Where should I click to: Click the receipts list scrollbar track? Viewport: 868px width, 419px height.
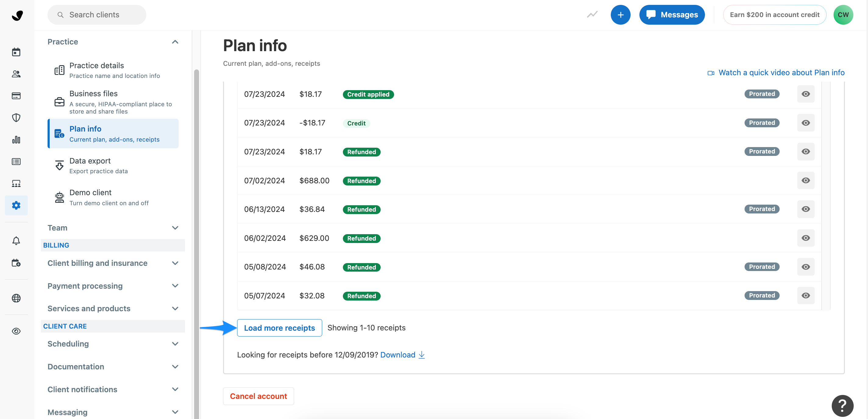pos(826,195)
